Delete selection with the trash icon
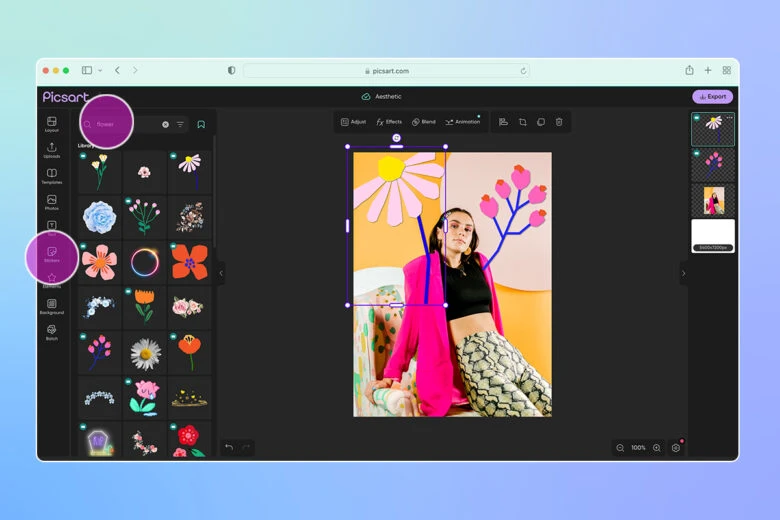The image size is (780, 520). coord(559,122)
